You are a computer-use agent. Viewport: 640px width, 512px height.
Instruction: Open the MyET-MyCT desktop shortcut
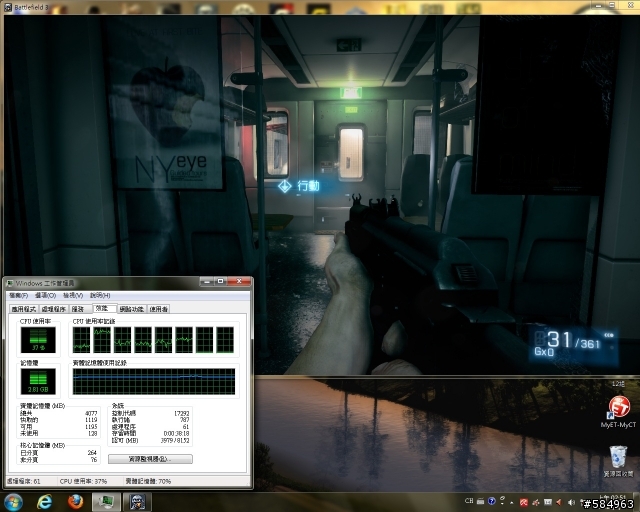point(618,412)
